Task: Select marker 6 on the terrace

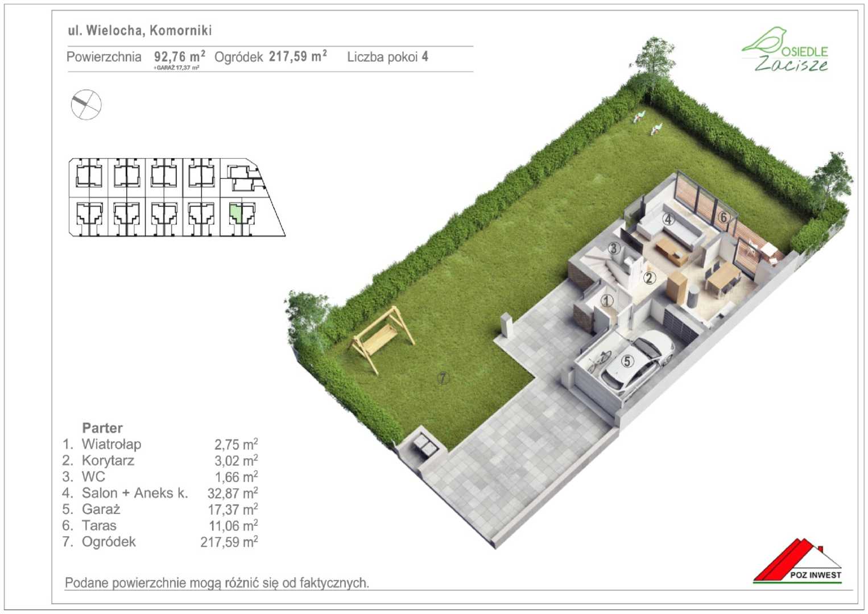Action: 723,217
